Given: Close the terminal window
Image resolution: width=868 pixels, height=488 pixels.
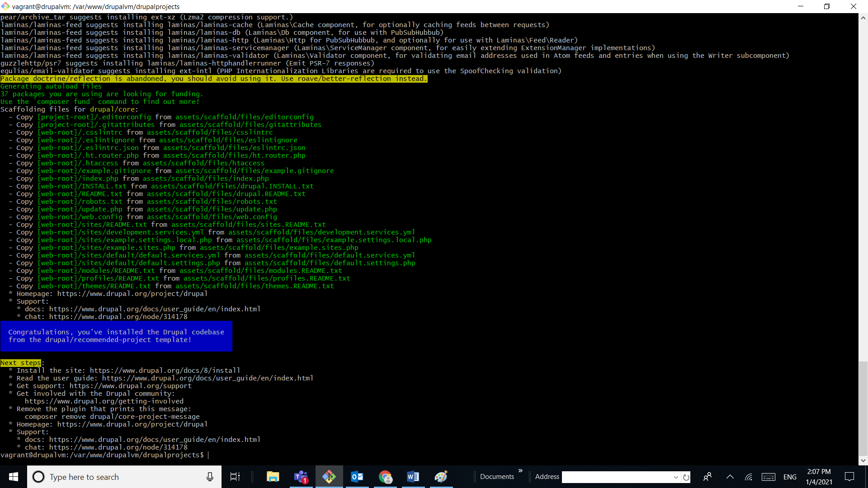Looking at the screenshot, I should click(854, 6).
